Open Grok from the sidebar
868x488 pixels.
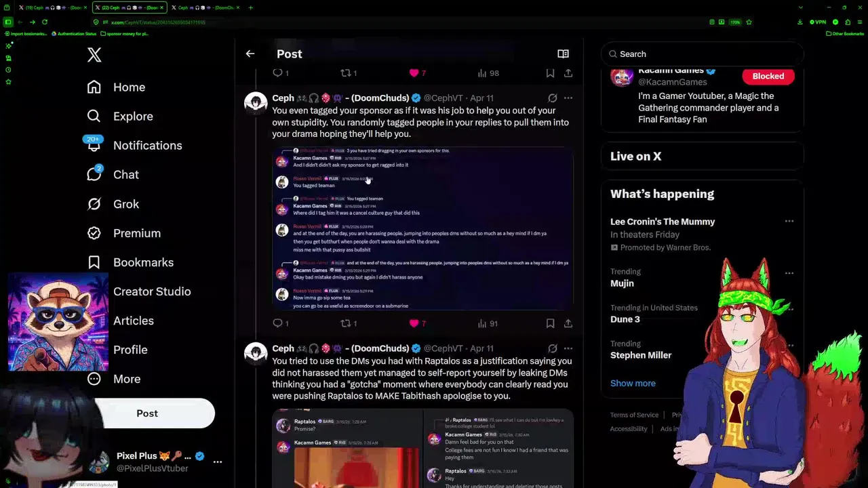[x=113, y=203]
